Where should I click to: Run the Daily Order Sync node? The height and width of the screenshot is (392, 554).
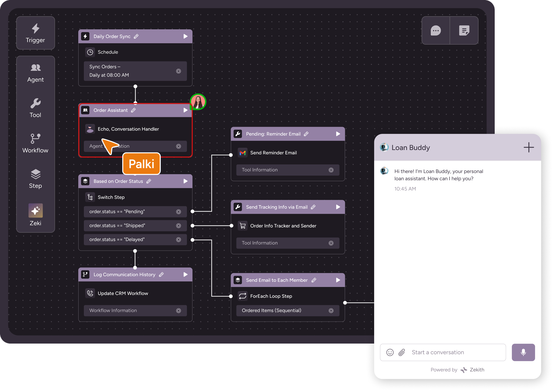click(185, 36)
